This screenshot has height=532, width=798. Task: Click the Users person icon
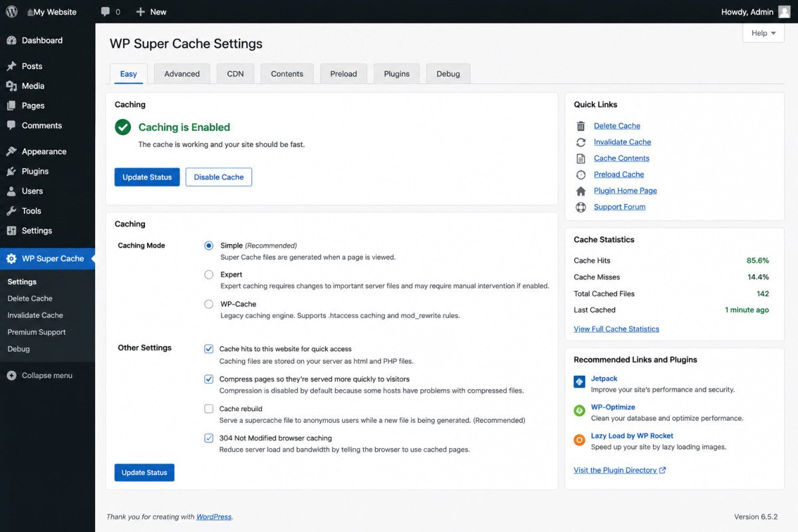(11, 192)
